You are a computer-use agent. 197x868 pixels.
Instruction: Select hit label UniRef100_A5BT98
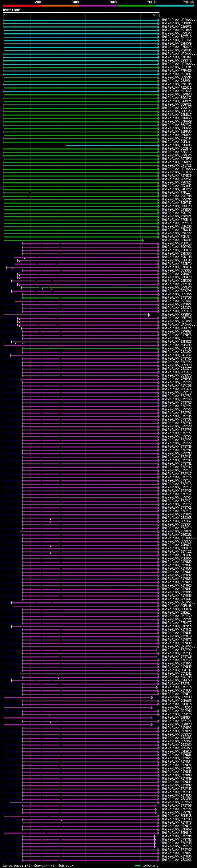coord(177,318)
